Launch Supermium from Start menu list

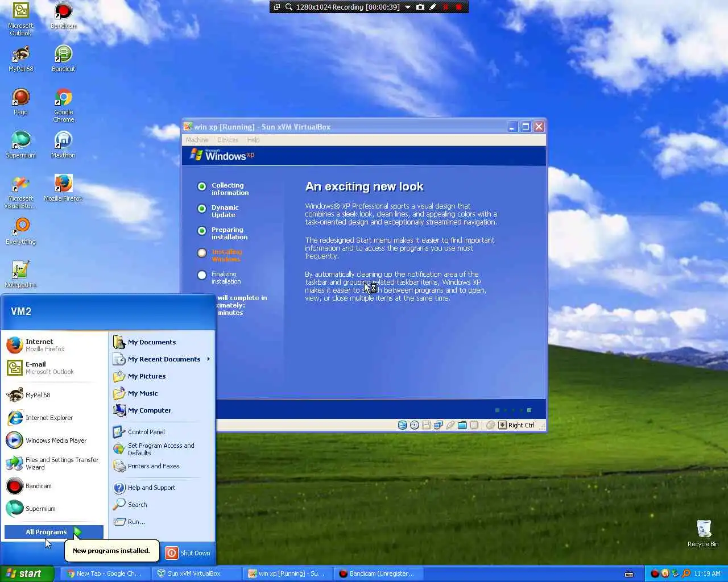[x=55, y=509]
